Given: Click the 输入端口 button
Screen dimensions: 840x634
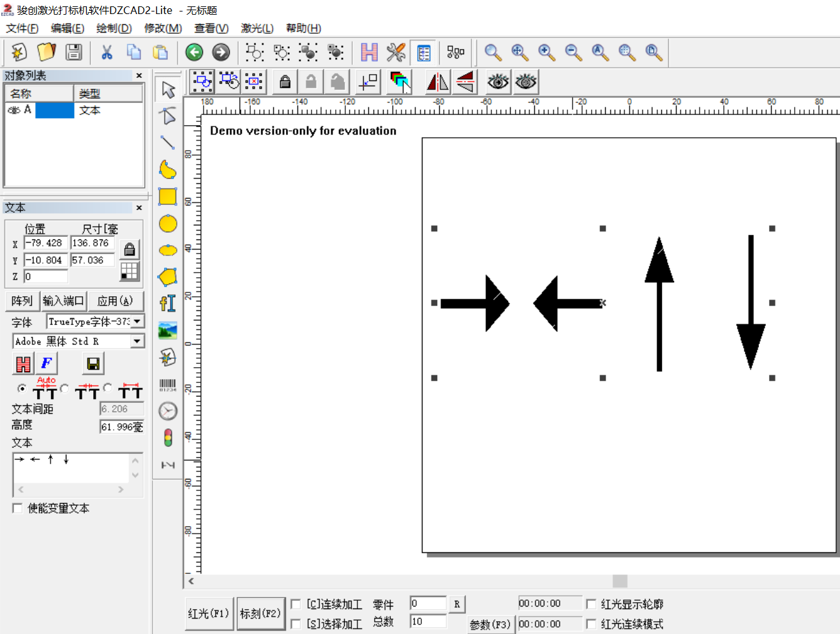Looking at the screenshot, I should 63,301.
